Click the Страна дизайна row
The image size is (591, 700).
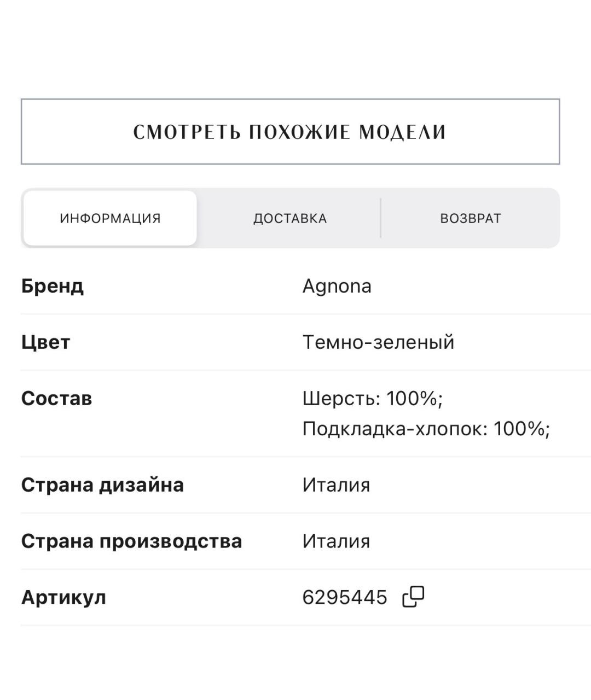(103, 485)
